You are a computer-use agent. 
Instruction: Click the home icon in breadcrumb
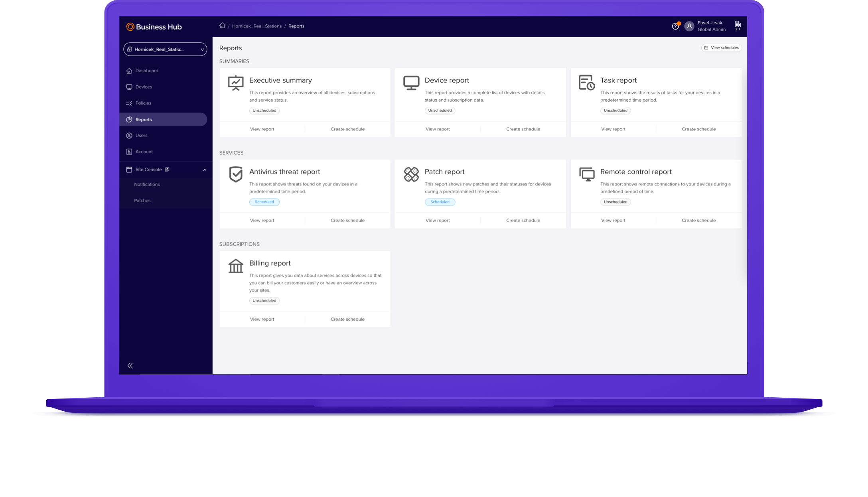[x=222, y=26]
